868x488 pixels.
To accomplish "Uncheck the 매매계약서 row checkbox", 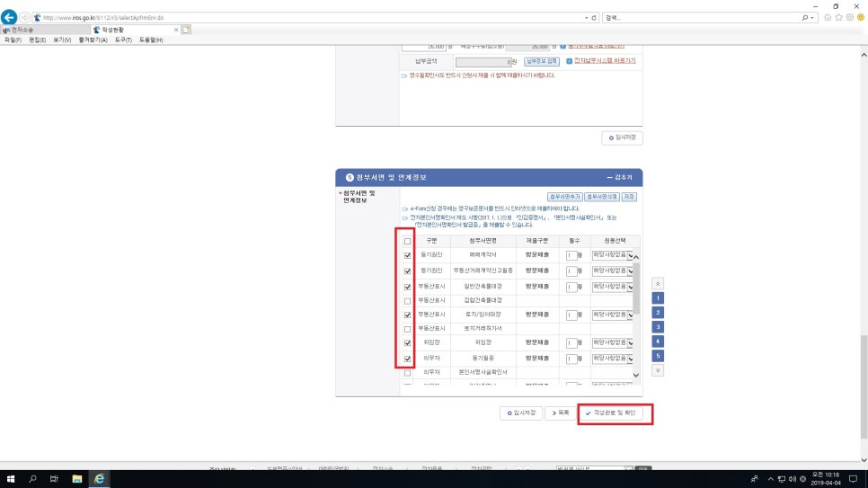I will [407, 255].
